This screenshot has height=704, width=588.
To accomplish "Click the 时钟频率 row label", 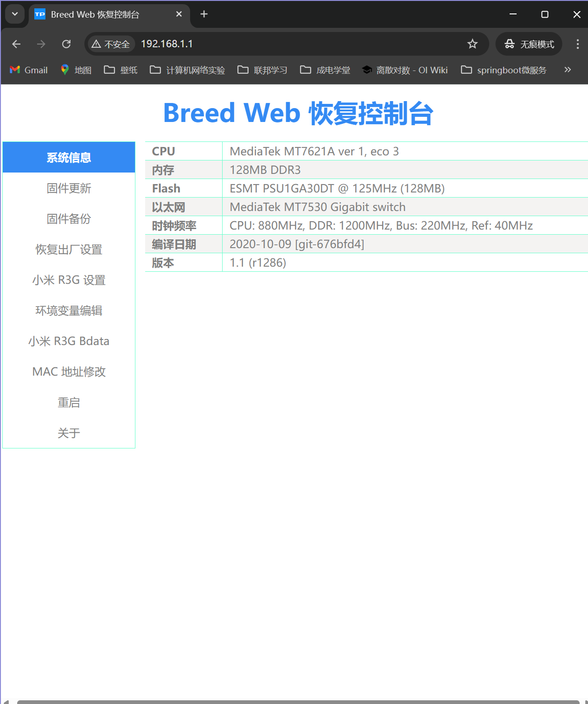I will 174,225.
